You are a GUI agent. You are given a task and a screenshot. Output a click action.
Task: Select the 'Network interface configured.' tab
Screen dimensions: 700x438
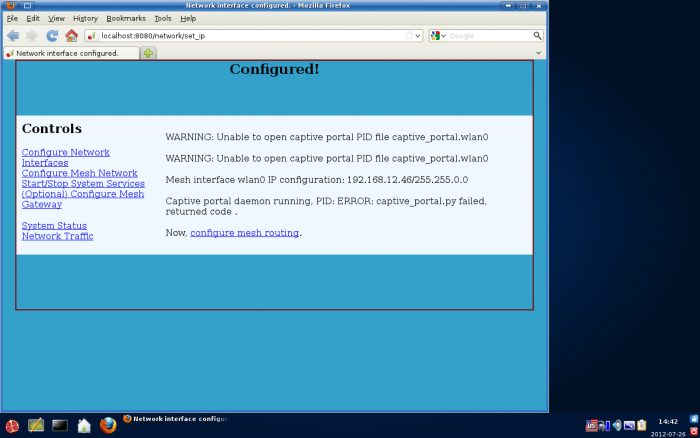pyautogui.click(x=71, y=53)
